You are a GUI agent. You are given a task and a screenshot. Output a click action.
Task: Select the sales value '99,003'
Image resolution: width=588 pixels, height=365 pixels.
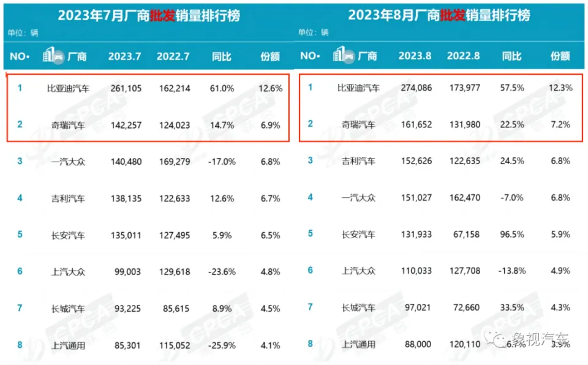pos(127,271)
